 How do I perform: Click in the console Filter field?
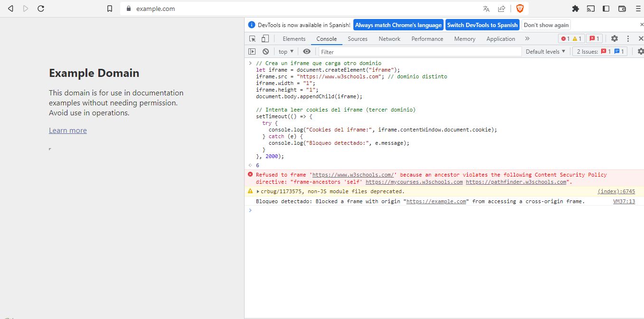pyautogui.click(x=420, y=52)
